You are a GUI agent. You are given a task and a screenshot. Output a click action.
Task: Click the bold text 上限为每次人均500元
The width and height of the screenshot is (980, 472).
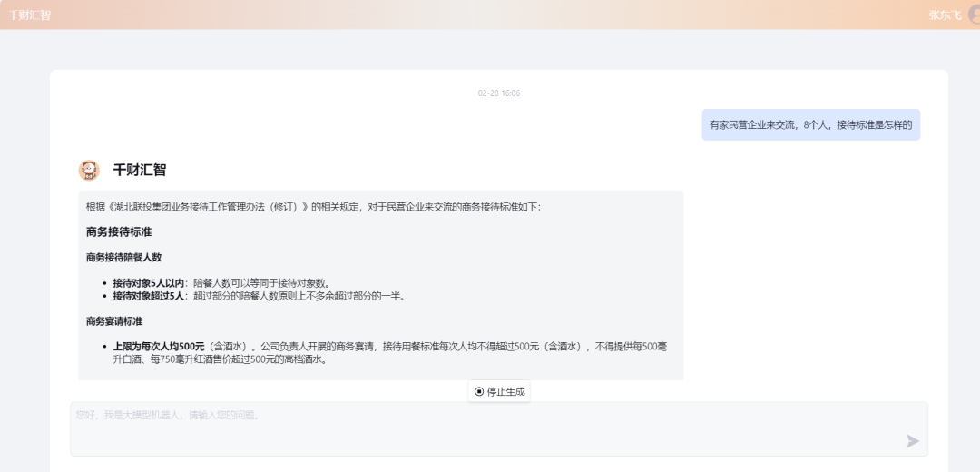159,346
